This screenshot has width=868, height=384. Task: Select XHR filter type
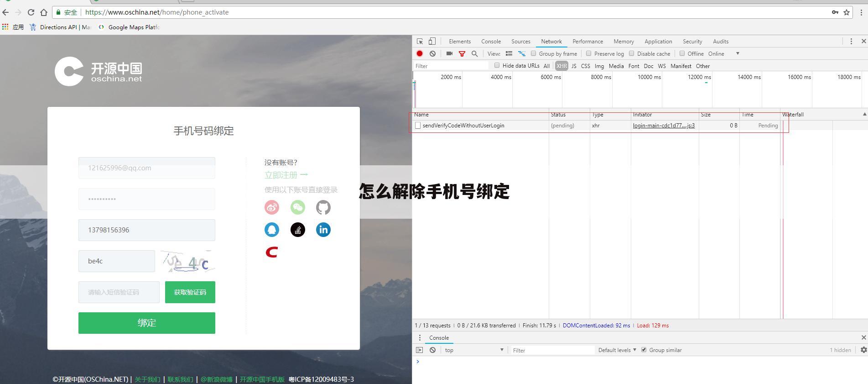tap(561, 66)
